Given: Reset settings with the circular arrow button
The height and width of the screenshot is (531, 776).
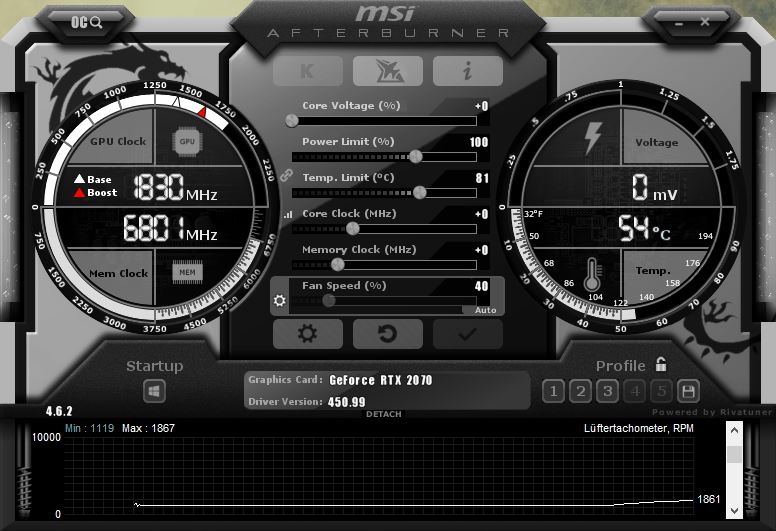Looking at the screenshot, I should pyautogui.click(x=388, y=334).
